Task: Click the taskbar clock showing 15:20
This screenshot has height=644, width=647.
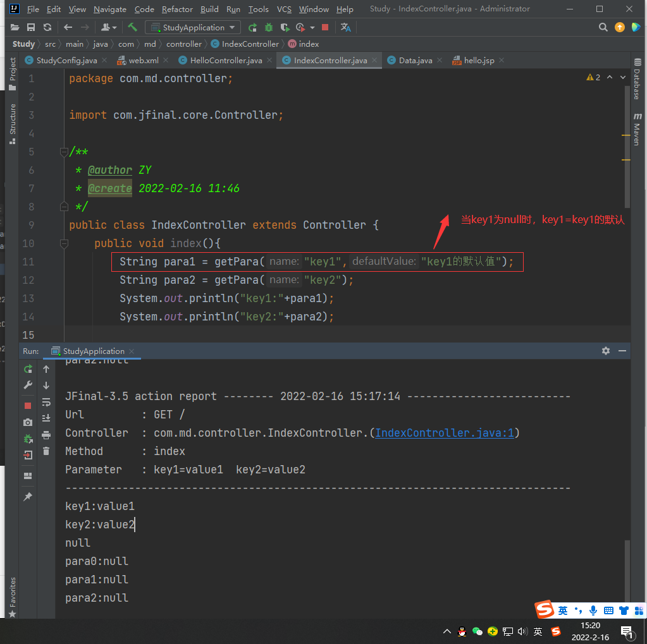Action: pyautogui.click(x=589, y=625)
